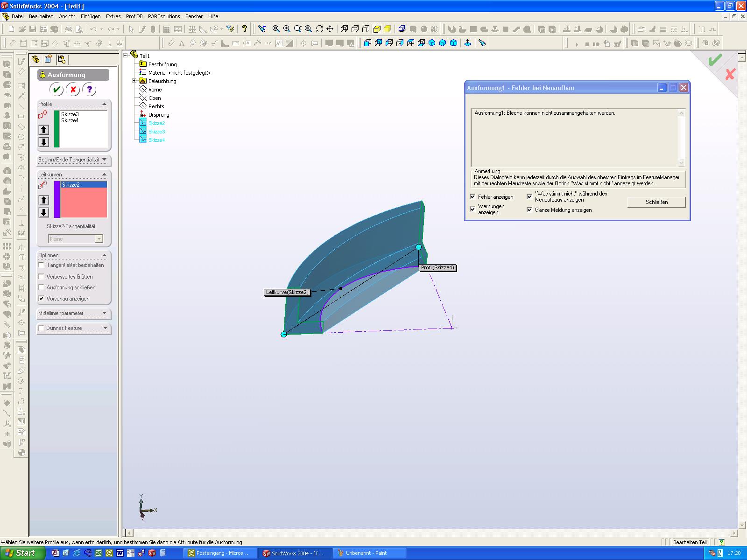Toggle 'Tangentialität beibehalten' checkbox

(42, 265)
